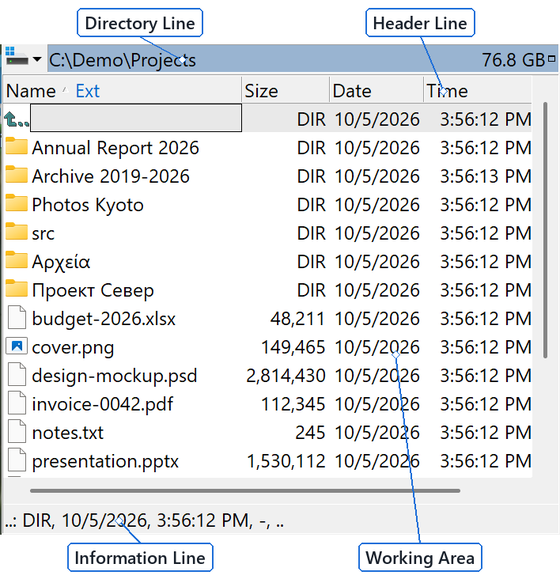Click the 3:56:13 PM time value
560x579 pixels.
coord(485,176)
